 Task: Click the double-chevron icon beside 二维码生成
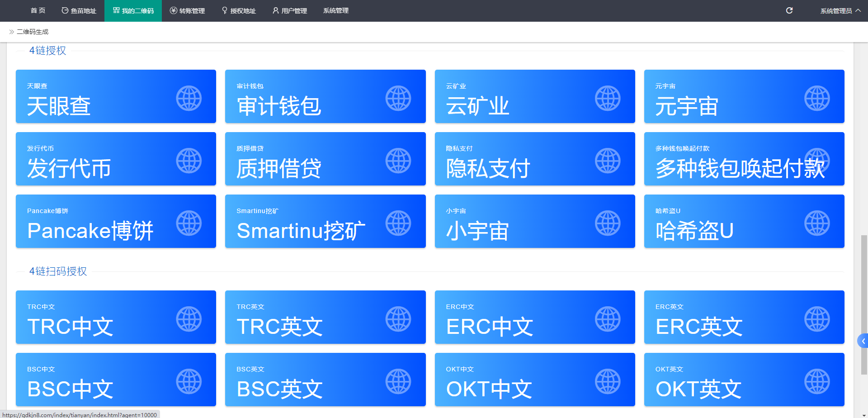tap(12, 32)
